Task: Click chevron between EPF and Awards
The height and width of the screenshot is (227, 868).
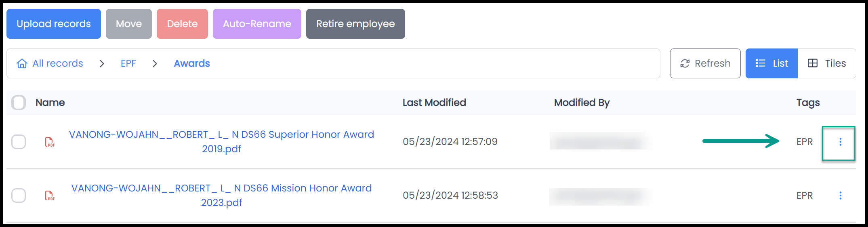Action: coord(155,63)
